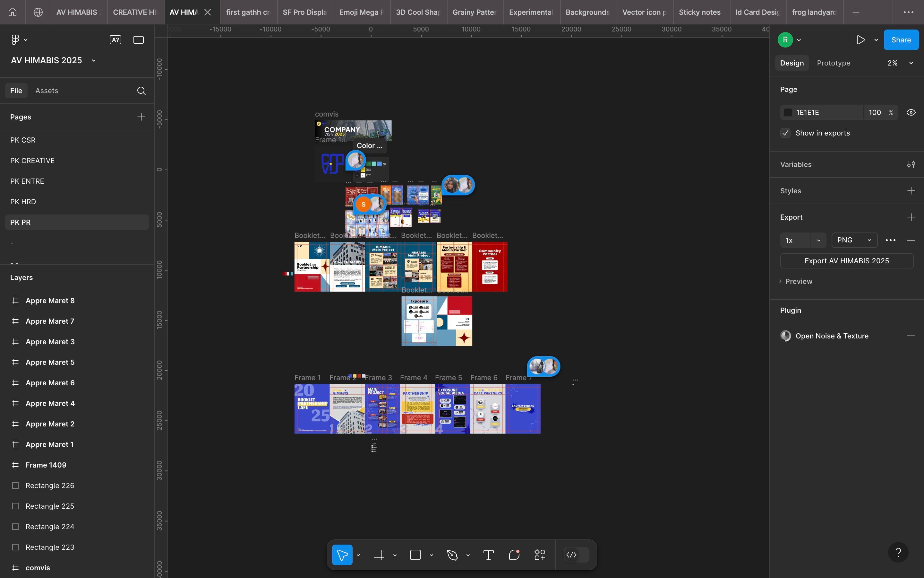Open Move tool options chevron
The image size is (924, 578).
coord(358,555)
